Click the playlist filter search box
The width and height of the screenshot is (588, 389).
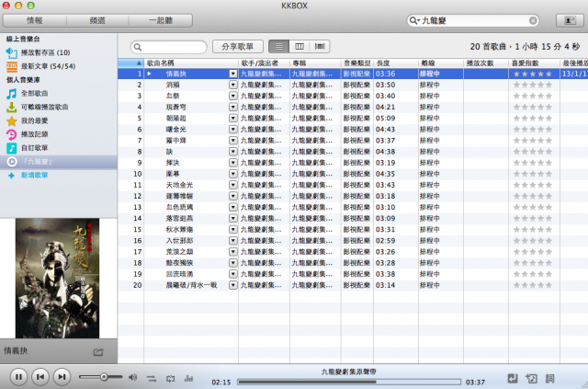click(x=169, y=47)
